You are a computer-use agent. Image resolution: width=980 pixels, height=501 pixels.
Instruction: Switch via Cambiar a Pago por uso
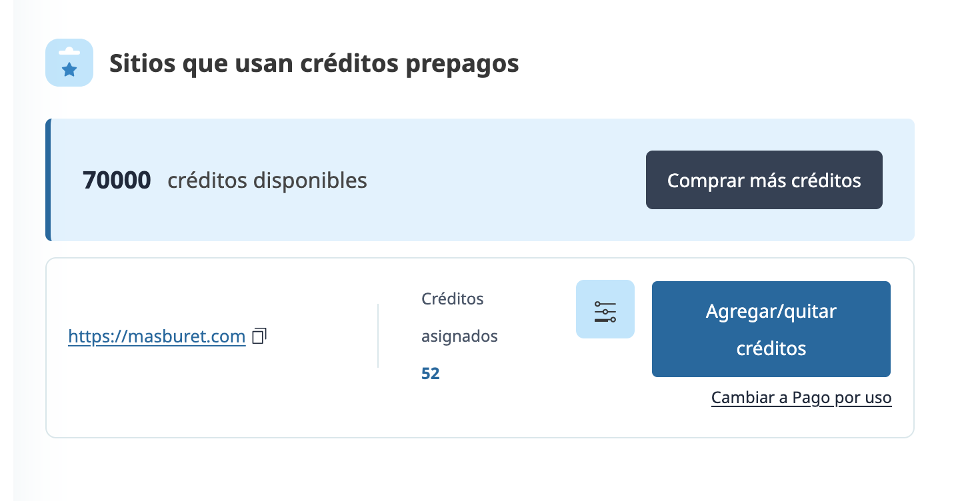click(801, 398)
